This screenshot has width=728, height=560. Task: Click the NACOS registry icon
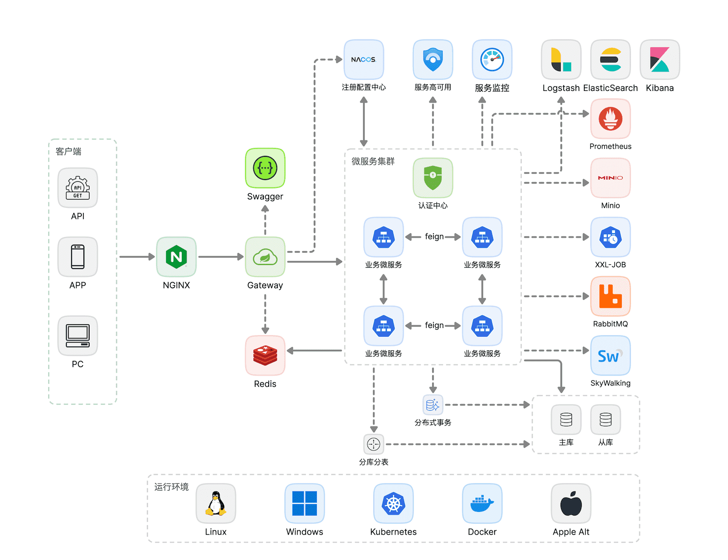tap(364, 59)
